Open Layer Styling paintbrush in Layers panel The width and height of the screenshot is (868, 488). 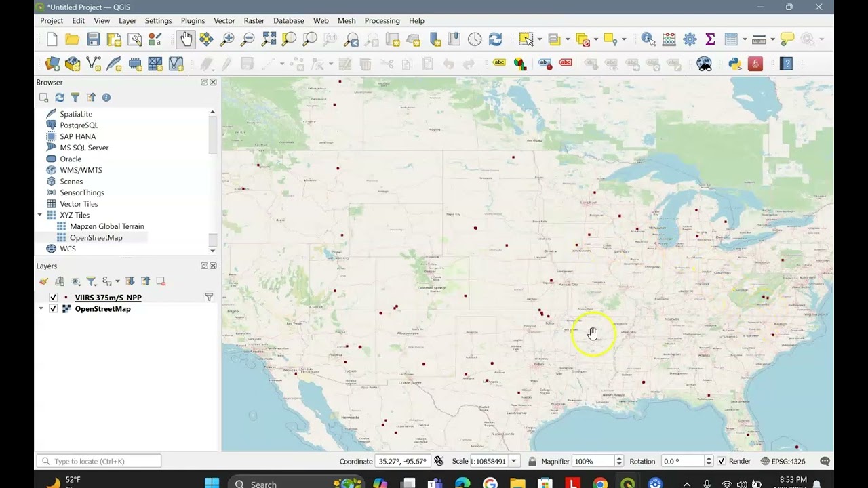tap(44, 281)
